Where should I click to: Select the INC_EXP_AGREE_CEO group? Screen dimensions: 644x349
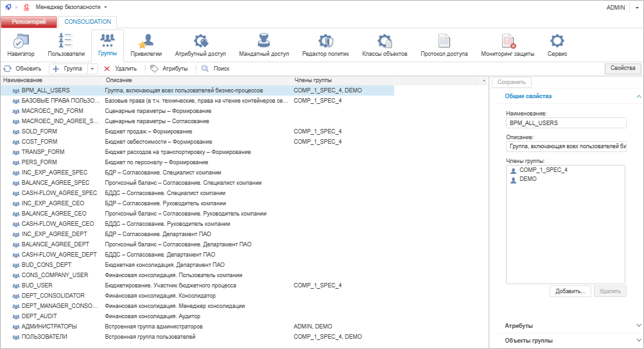point(197,203)
